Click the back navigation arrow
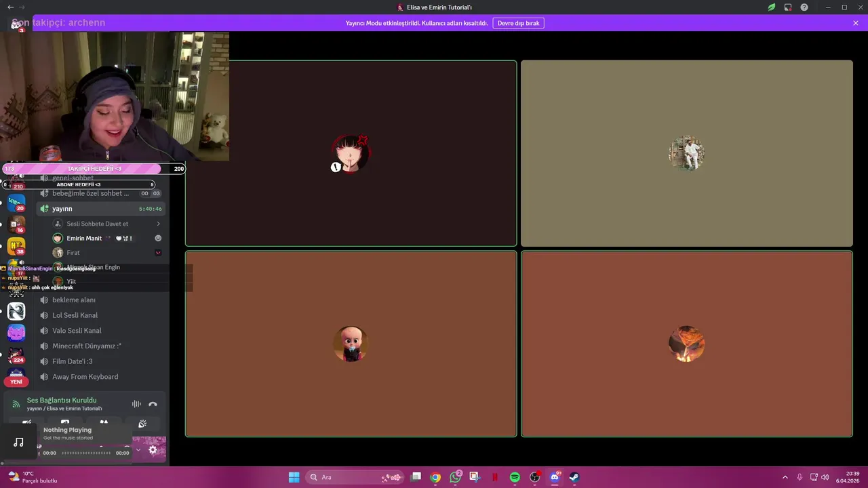868x488 pixels. click(x=10, y=7)
